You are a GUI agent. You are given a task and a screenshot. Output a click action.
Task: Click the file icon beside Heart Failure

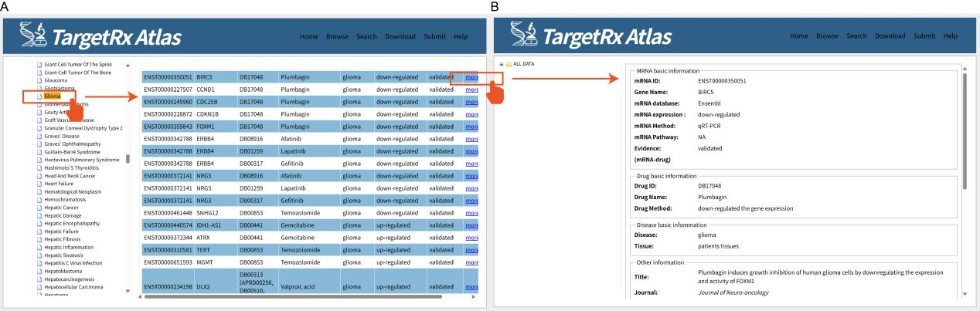[41, 184]
